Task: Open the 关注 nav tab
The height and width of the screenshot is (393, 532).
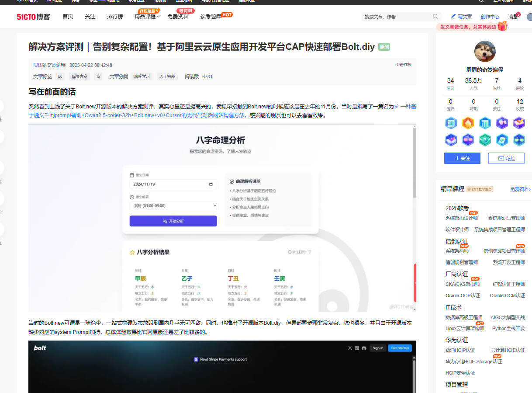Action: click(x=90, y=17)
